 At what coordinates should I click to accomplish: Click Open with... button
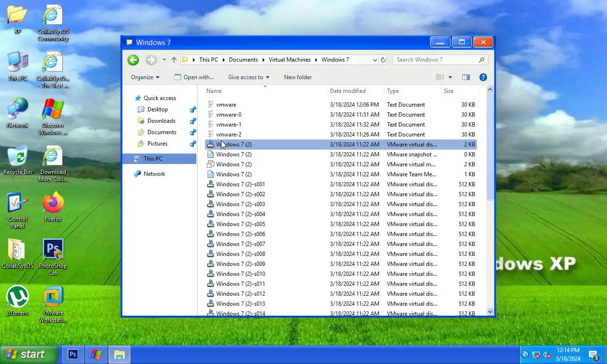(194, 77)
